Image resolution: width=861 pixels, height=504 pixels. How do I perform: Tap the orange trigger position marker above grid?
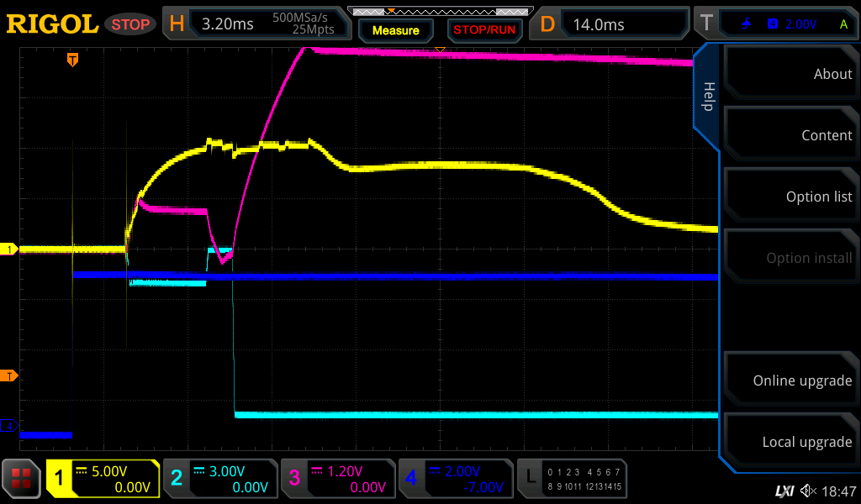tap(73, 60)
